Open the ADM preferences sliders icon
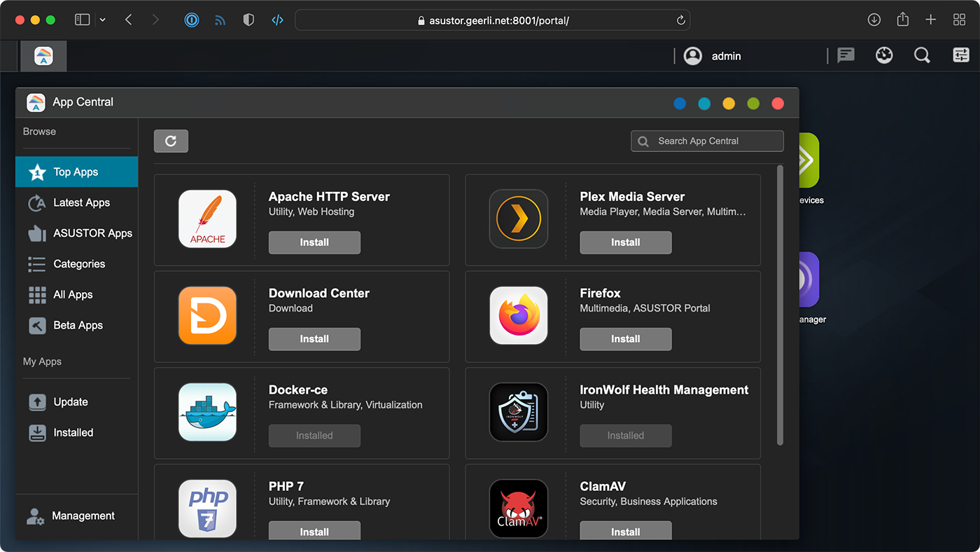The height and width of the screenshot is (552, 980). 961,55
